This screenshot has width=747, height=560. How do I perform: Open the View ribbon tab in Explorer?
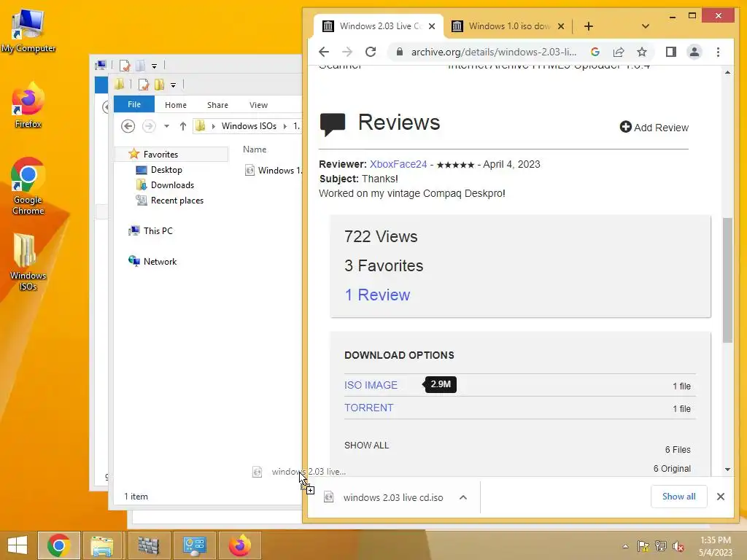click(258, 105)
